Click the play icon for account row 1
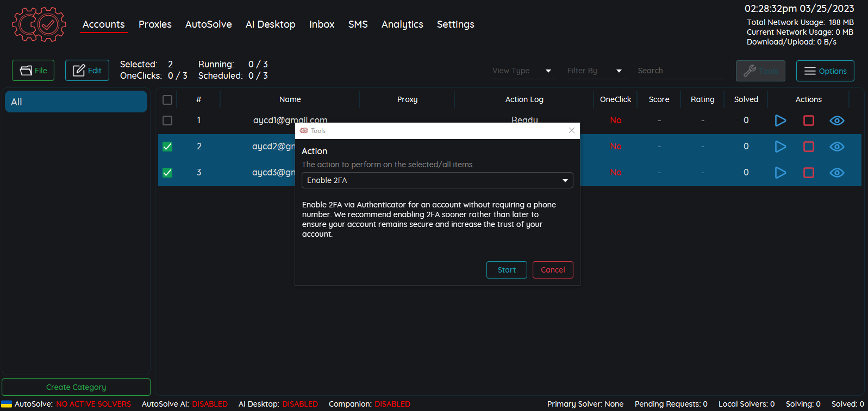 [780, 121]
